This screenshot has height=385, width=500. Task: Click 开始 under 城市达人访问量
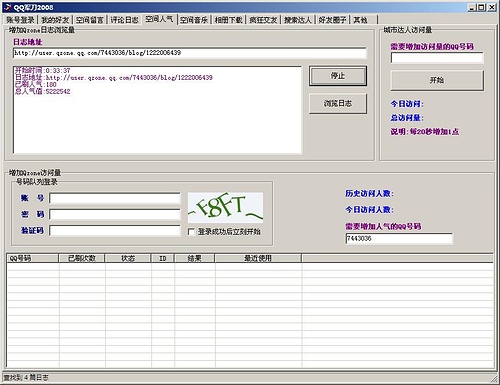[x=437, y=80]
